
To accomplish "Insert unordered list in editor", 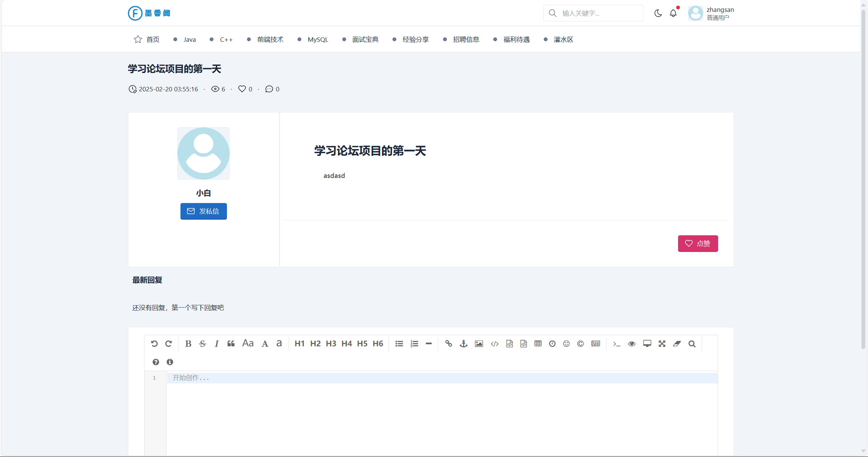I will [x=399, y=344].
